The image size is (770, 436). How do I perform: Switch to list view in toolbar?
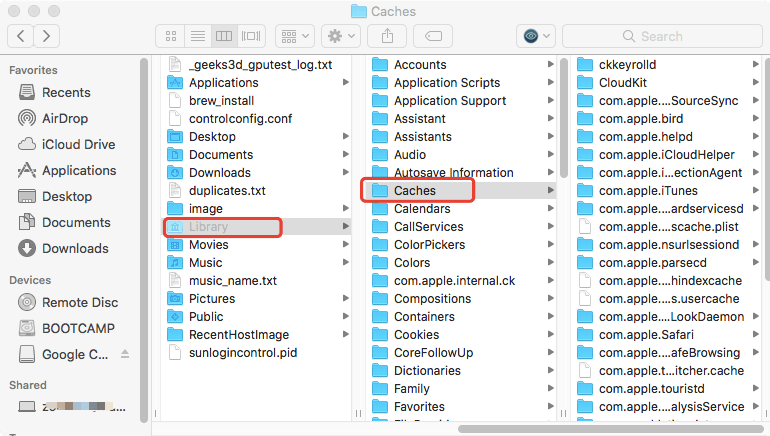198,36
